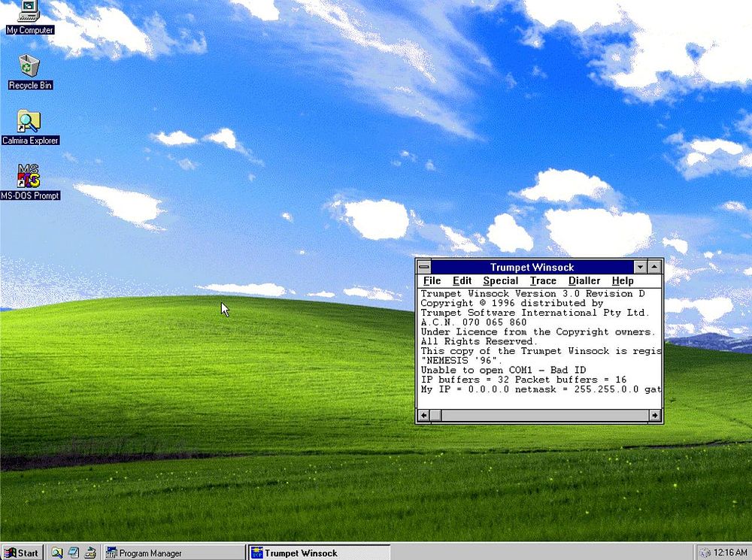Click the horizontal scrollbar left arrow

[x=423, y=415]
